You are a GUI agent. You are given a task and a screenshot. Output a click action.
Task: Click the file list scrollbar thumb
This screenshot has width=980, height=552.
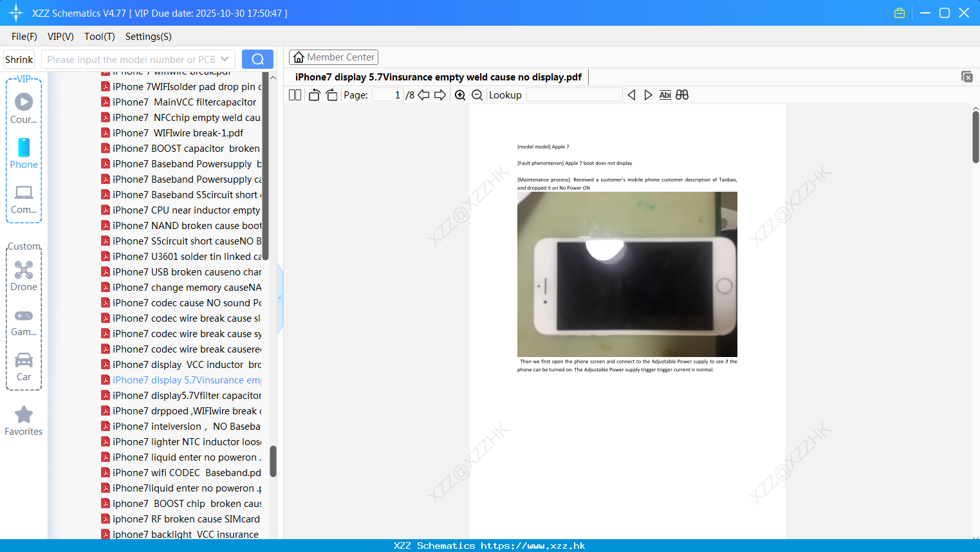click(x=273, y=461)
